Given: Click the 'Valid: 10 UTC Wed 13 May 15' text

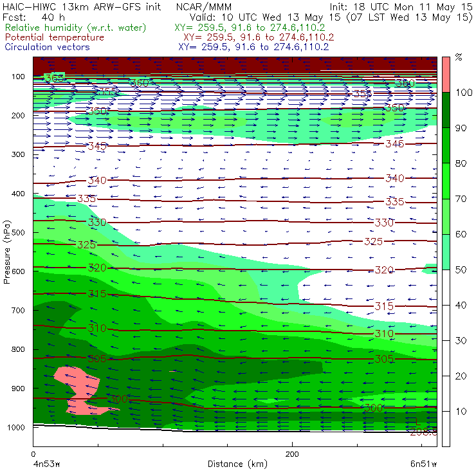Looking at the screenshot, I should (265, 17).
